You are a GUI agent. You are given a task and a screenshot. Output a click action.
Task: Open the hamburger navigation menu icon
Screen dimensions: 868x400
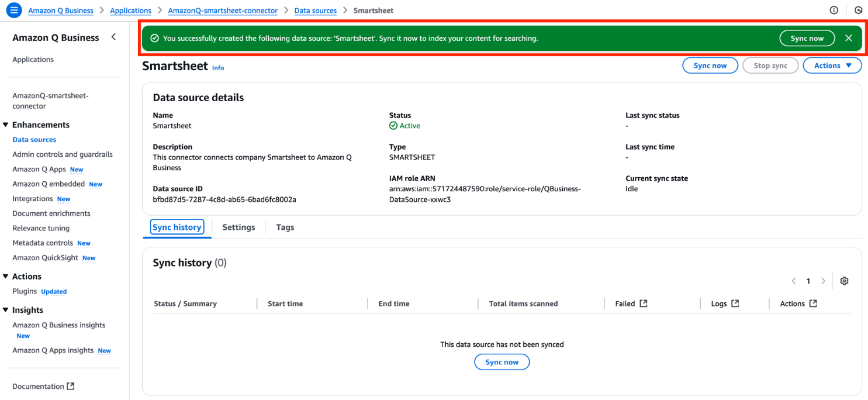coord(14,10)
